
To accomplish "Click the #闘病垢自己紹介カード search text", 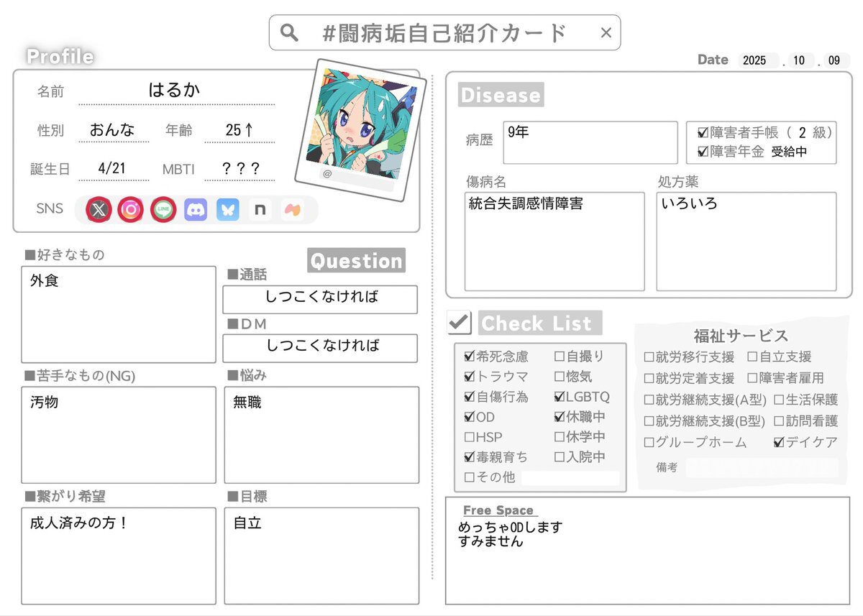I will (x=445, y=32).
